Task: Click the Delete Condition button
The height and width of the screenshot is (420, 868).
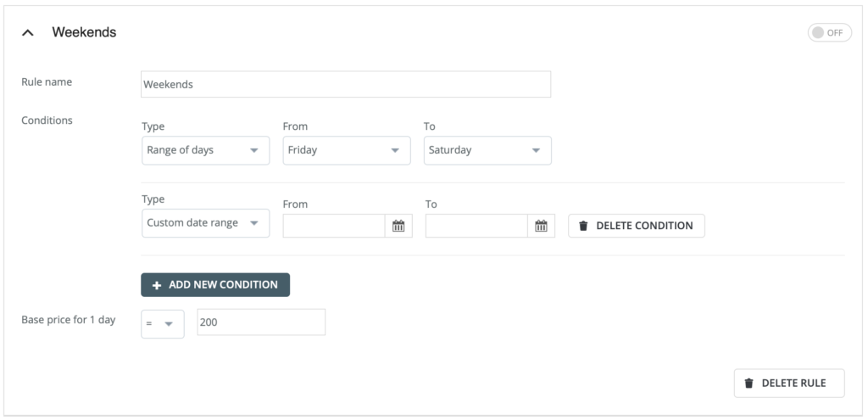Action: pos(636,226)
